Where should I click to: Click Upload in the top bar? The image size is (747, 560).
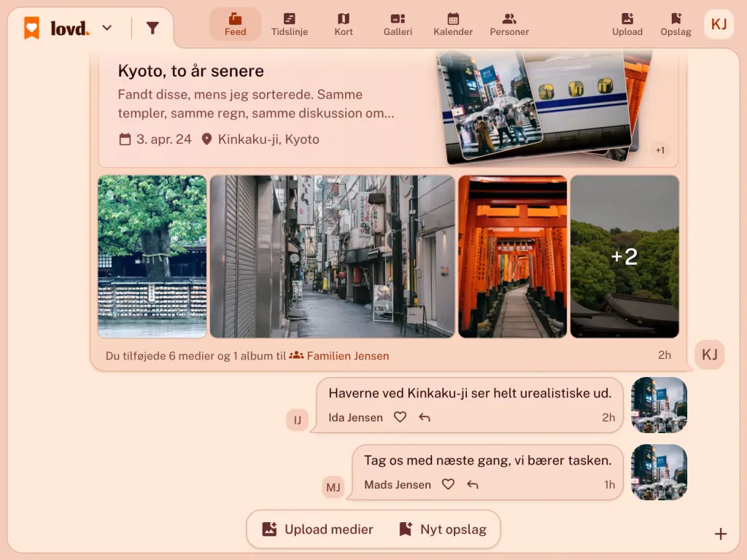[627, 25]
